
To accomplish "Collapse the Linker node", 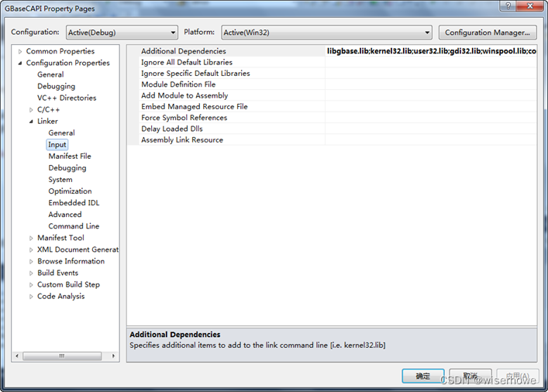I will click(x=31, y=121).
